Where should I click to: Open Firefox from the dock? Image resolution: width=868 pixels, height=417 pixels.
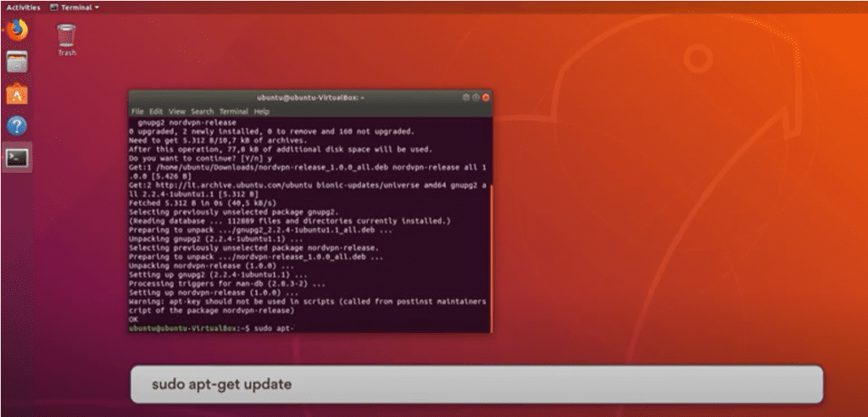17,31
